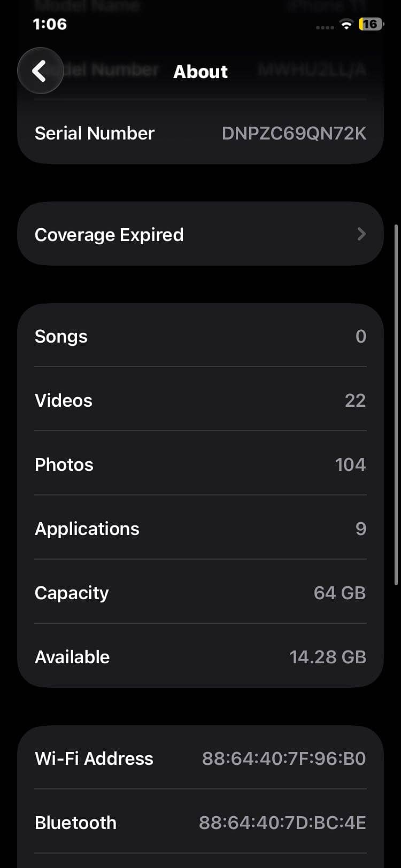Tap the About page title

point(200,71)
